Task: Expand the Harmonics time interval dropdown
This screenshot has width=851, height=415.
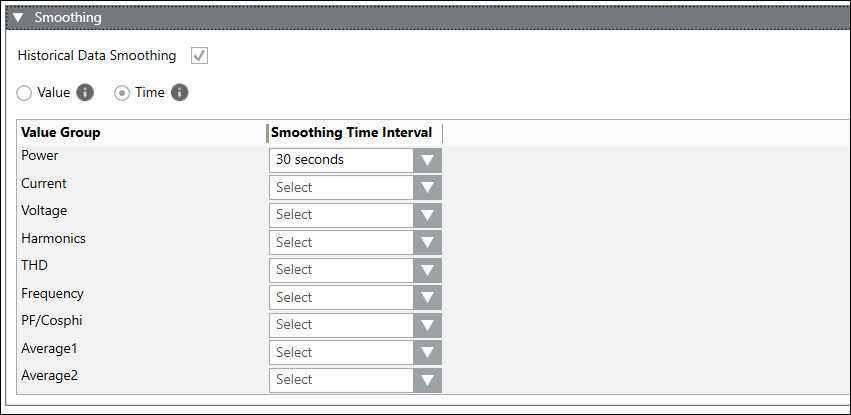Action: click(x=427, y=242)
